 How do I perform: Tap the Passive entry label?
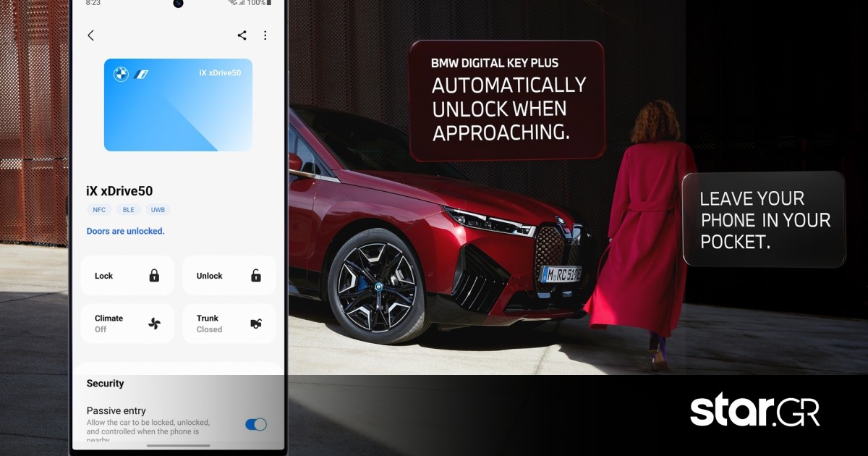[116, 410]
